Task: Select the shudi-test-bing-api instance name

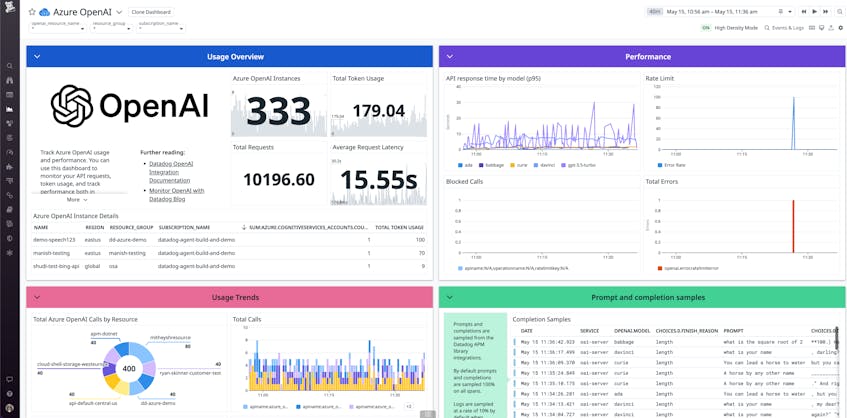Action: (x=56, y=266)
